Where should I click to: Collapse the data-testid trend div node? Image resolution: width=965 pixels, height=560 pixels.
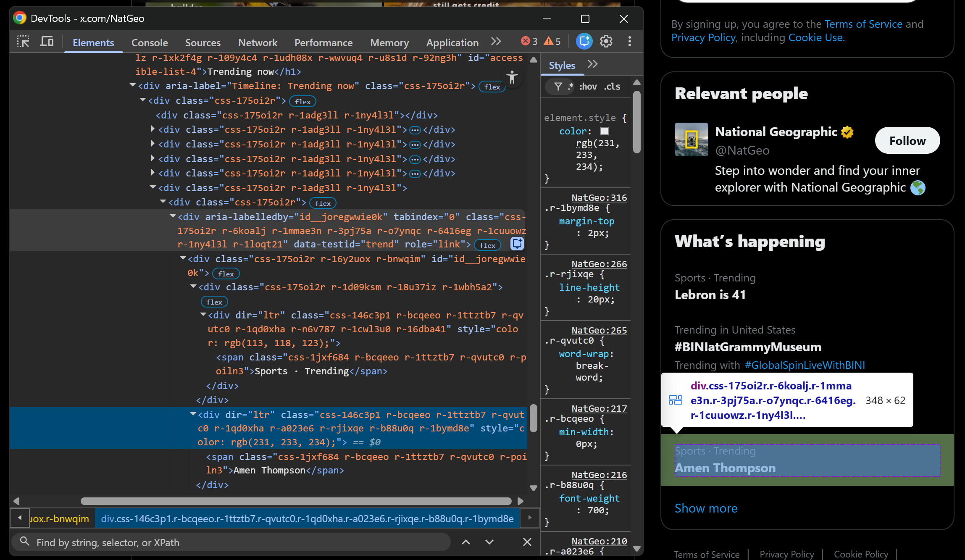coord(173,216)
